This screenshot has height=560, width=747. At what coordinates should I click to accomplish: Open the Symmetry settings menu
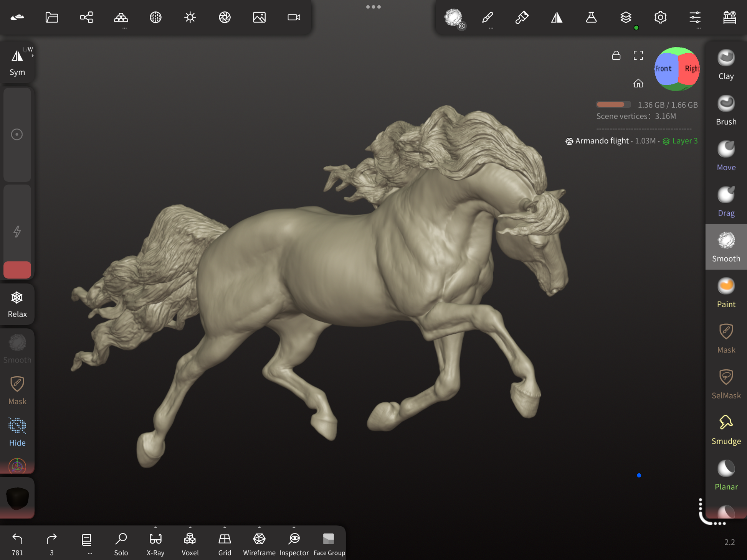click(x=557, y=17)
